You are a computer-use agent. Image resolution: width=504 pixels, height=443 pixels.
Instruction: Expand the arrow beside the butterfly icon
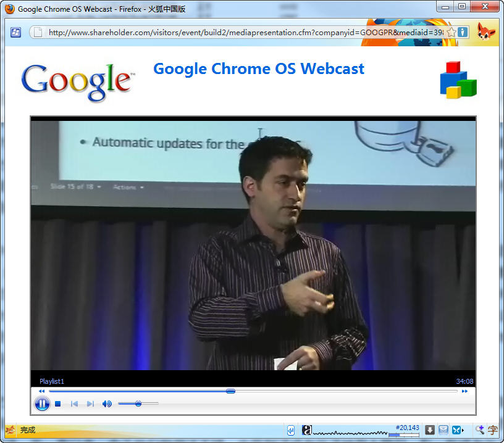coord(463,430)
